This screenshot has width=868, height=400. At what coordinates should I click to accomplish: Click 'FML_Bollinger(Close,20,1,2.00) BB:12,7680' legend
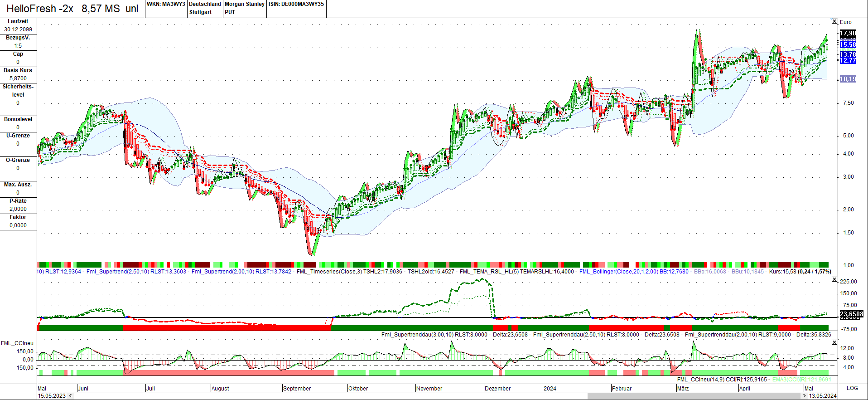click(x=634, y=272)
